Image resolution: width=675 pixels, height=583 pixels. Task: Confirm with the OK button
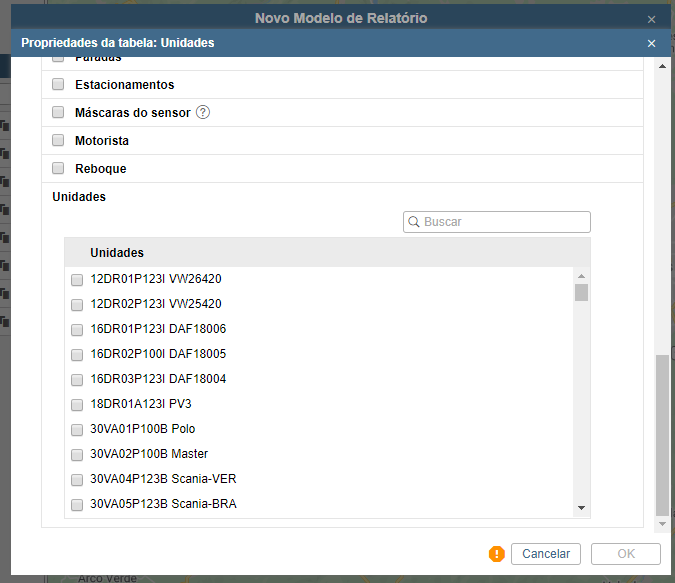pos(625,554)
